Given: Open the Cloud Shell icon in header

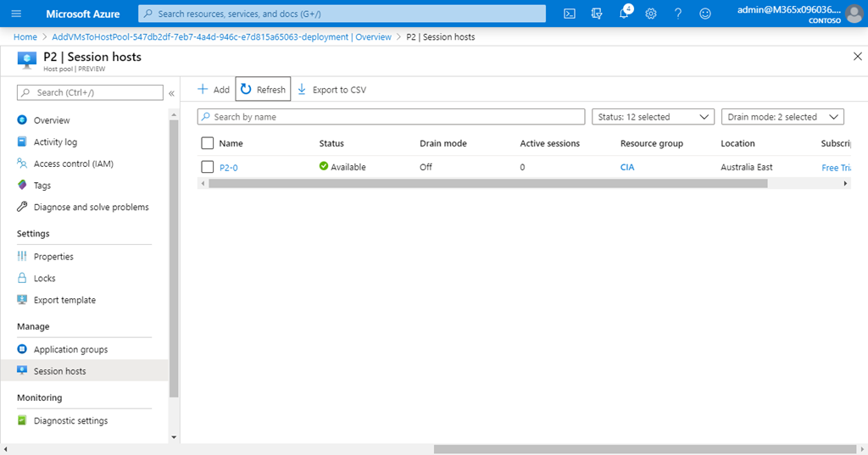Looking at the screenshot, I should 570,14.
